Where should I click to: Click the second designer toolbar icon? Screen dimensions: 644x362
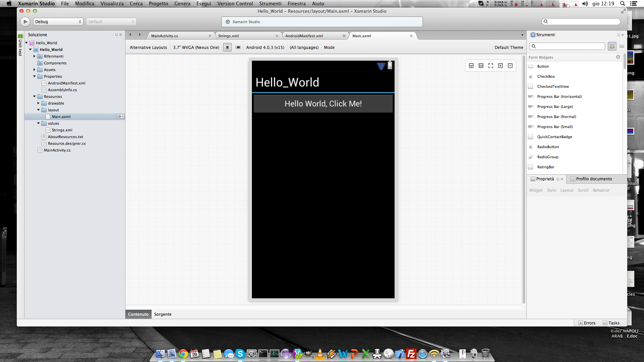point(481,66)
